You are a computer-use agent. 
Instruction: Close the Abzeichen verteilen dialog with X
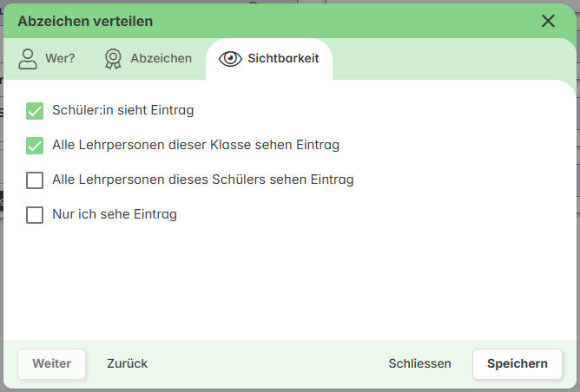click(548, 21)
